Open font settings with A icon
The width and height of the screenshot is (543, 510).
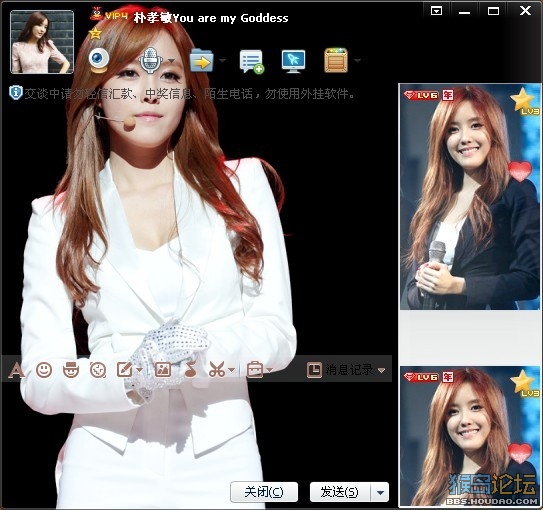16,370
